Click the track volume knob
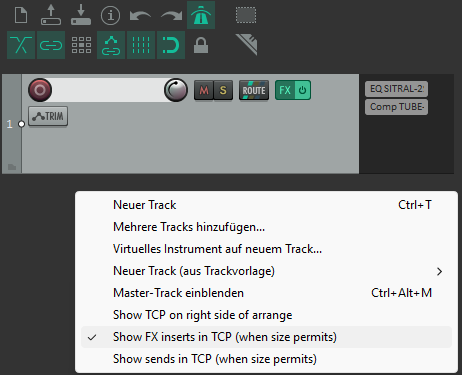462x375 pixels. pyautogui.click(x=176, y=90)
